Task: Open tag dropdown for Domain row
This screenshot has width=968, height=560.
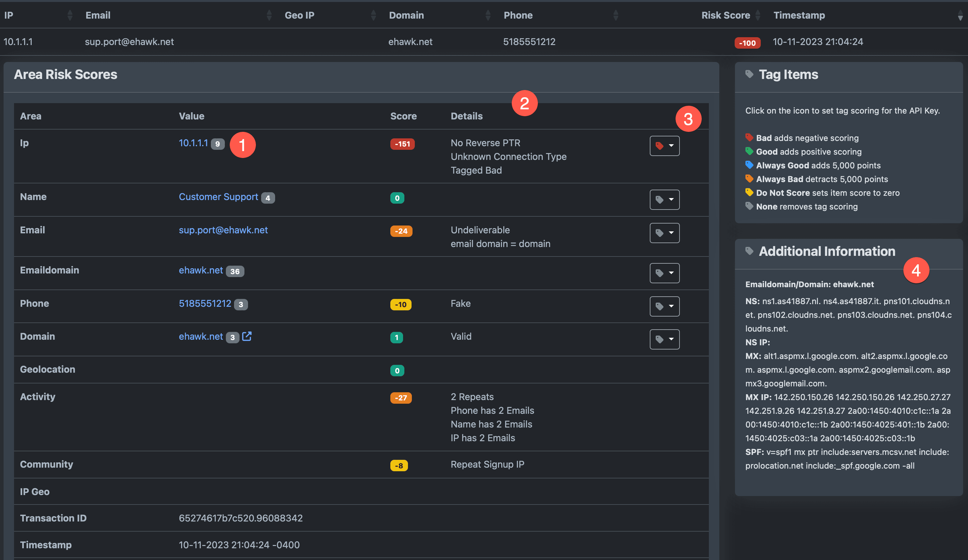Action: pos(664,339)
